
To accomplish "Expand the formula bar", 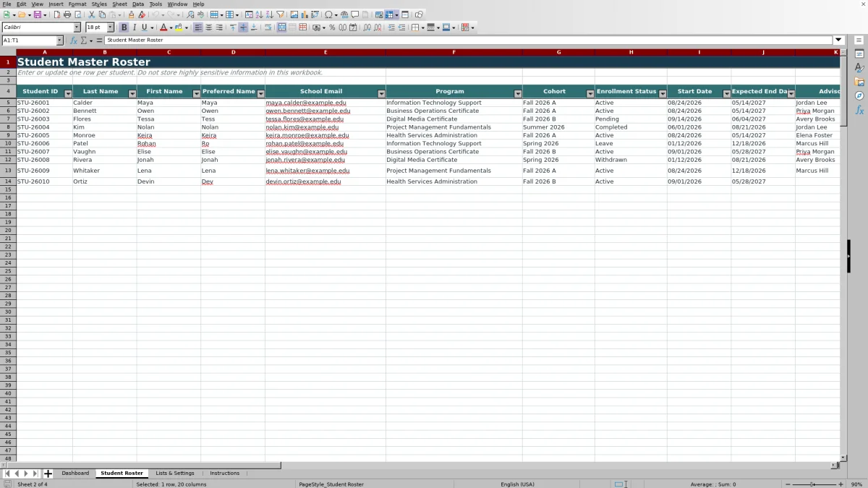I will tap(838, 40).
